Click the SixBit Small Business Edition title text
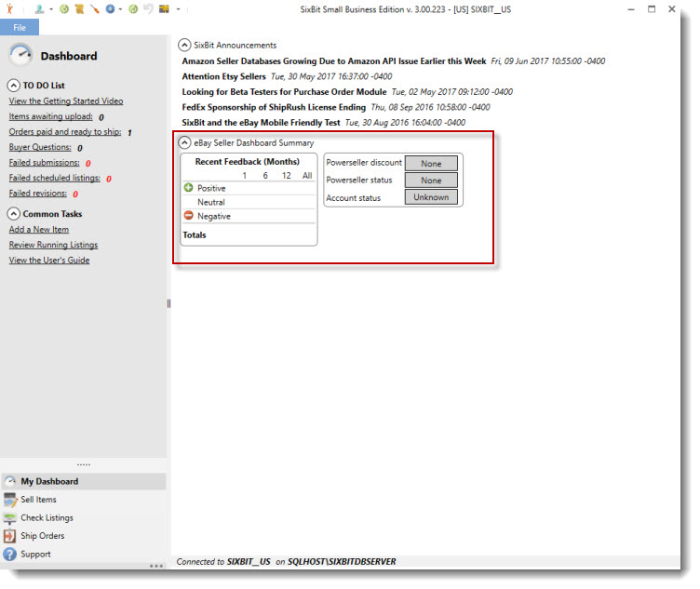The width and height of the screenshot is (700, 589). click(405, 9)
